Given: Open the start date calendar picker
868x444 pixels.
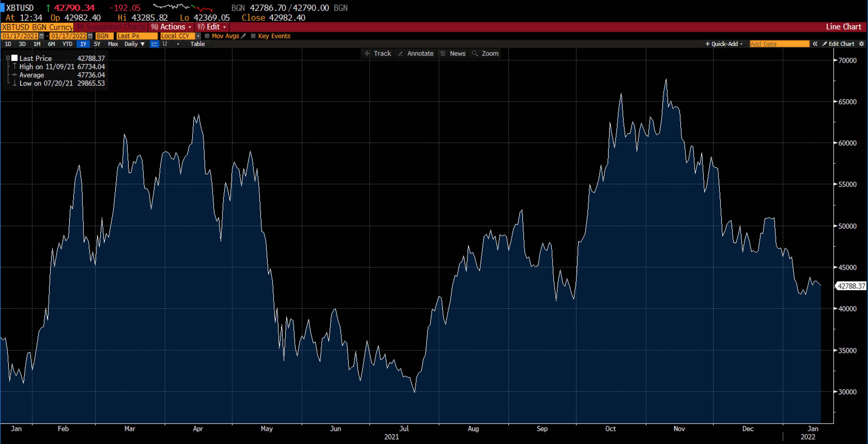Looking at the screenshot, I should [x=41, y=36].
